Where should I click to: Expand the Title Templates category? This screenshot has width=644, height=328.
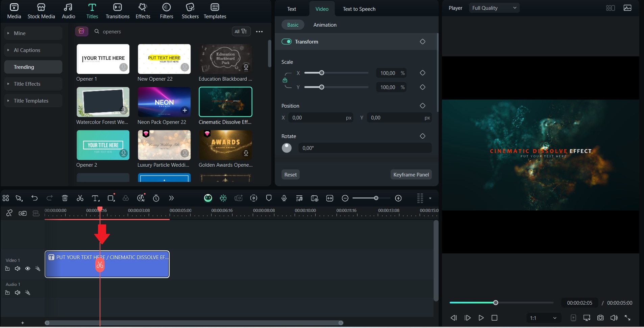click(33, 101)
